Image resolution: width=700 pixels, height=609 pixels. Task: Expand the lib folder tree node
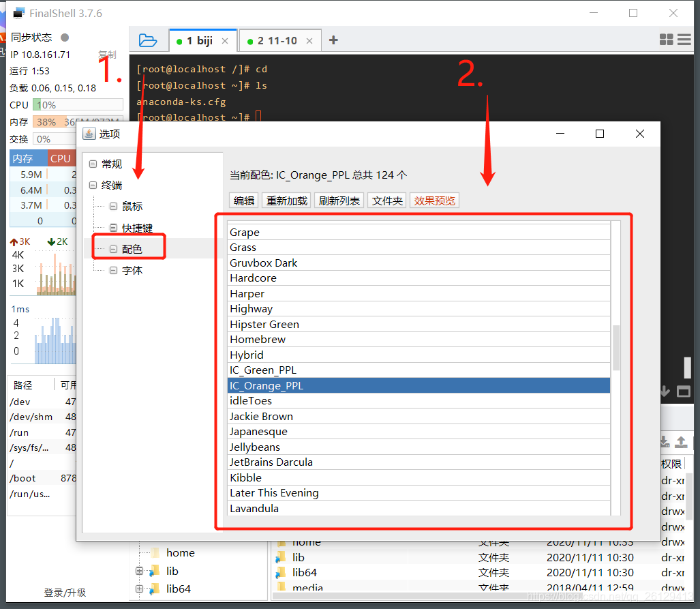coord(139,571)
